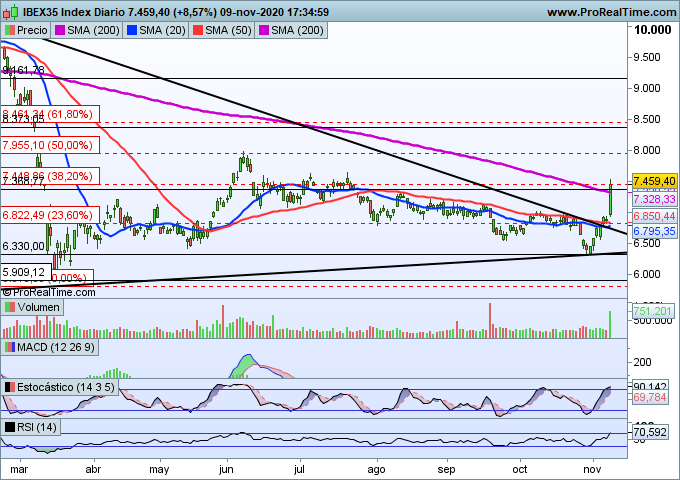This screenshot has height=480, width=680.
Task: Open the MACD (12 26 9) panel label
Action: [x=56, y=347]
